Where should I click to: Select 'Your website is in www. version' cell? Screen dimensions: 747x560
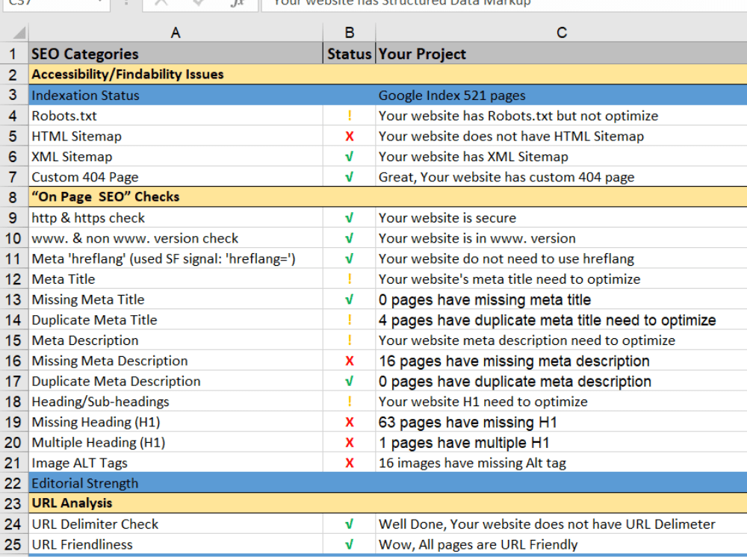tap(561, 238)
